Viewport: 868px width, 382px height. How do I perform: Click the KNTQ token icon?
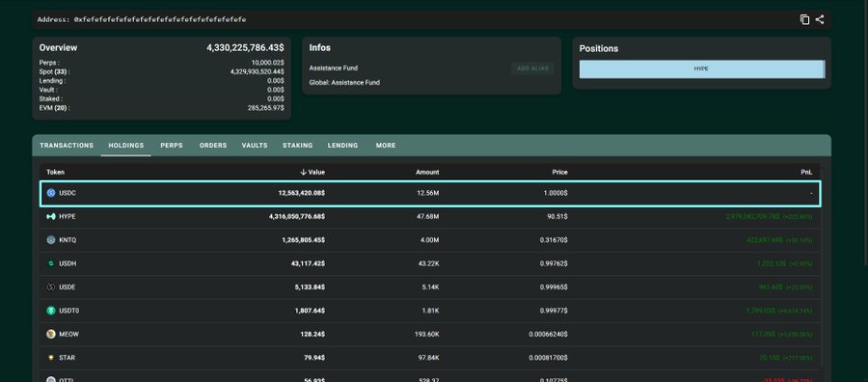click(51, 240)
